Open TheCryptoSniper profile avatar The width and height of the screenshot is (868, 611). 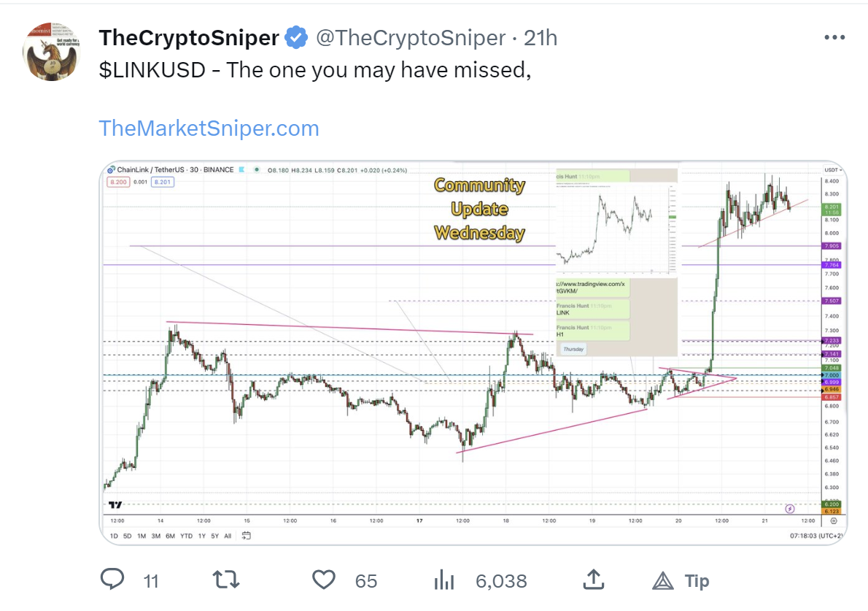click(x=51, y=52)
